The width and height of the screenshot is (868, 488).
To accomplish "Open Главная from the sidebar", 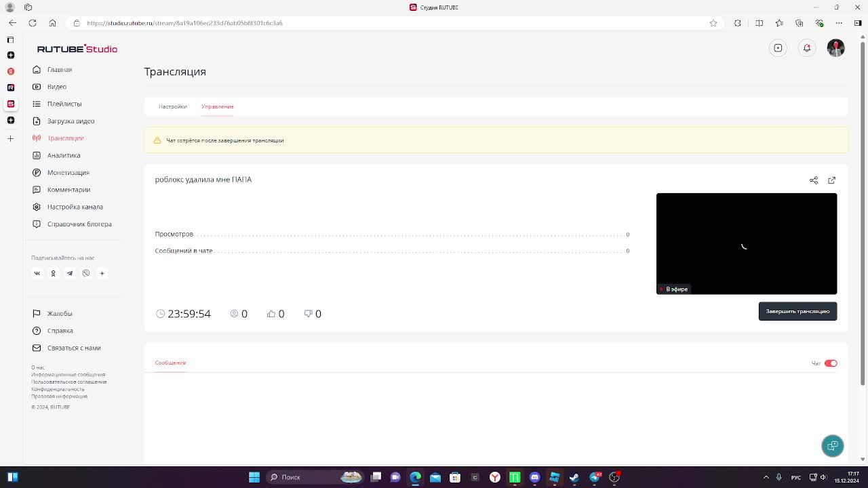I will coord(59,69).
